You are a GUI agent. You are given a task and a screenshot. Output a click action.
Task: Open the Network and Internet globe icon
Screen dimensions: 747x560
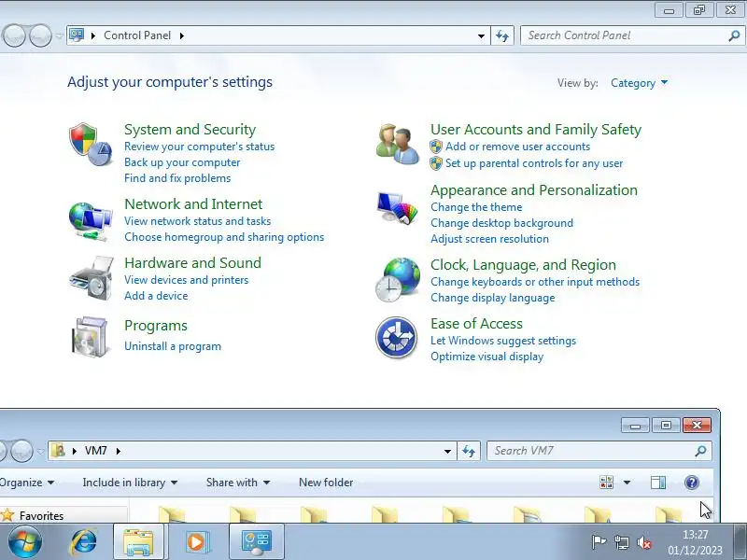[91, 221]
